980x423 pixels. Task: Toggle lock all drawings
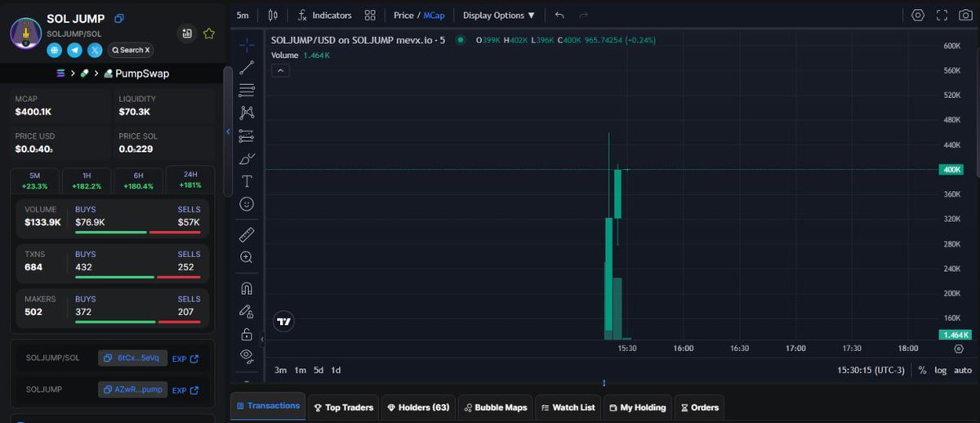click(x=247, y=334)
